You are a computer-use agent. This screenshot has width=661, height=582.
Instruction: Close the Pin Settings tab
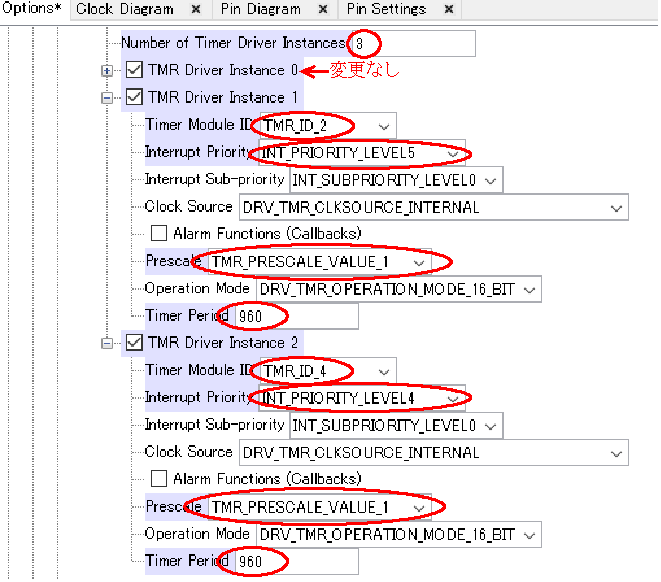pyautogui.click(x=449, y=9)
